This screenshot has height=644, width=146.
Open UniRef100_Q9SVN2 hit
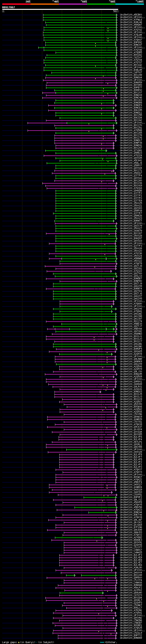(131, 617)
